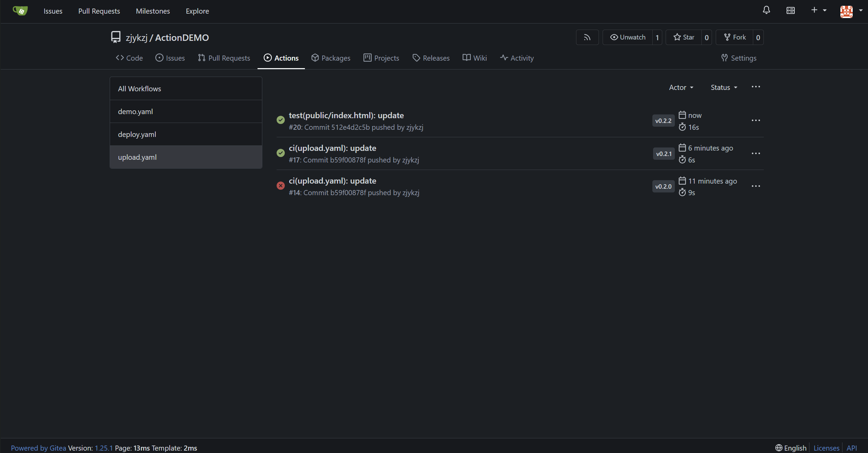Click the repository icon beside zjykzj
Screen dimensions: 868x453
coord(116,37)
